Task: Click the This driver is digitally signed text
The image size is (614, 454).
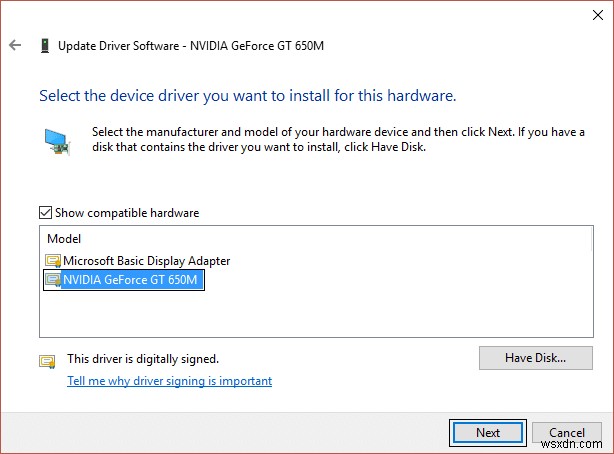Action: click(142, 358)
